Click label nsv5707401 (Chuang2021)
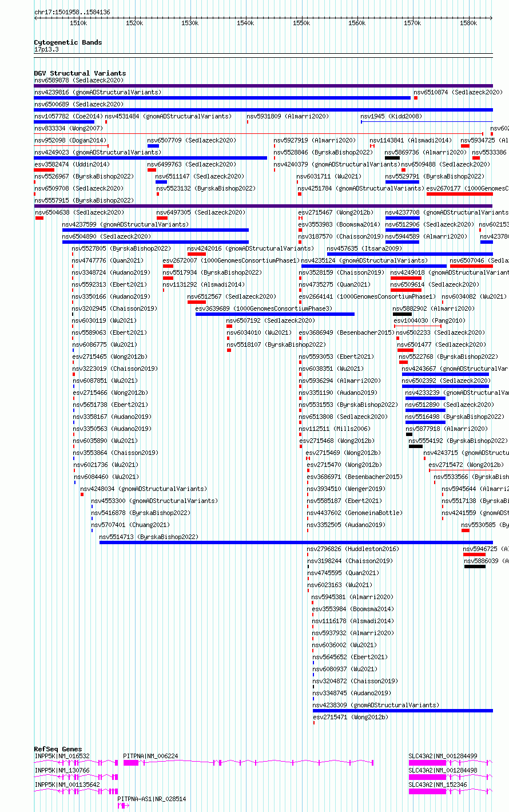The height and width of the screenshot is (812, 509). 130,525
